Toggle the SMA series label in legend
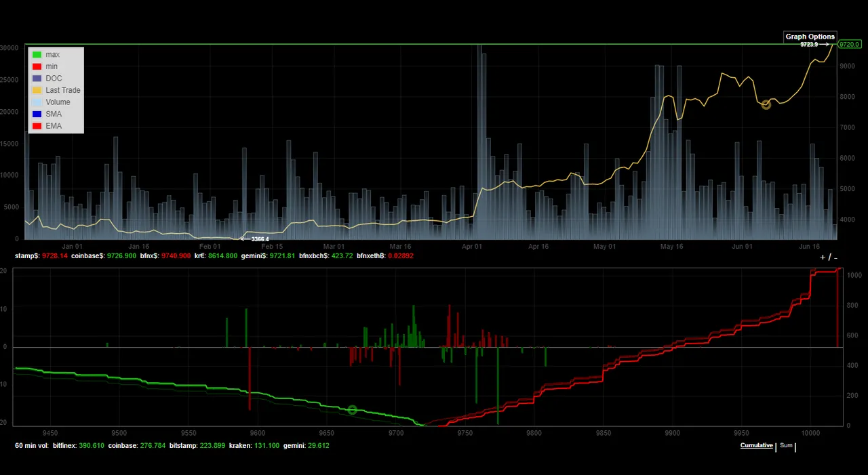 pyautogui.click(x=54, y=114)
